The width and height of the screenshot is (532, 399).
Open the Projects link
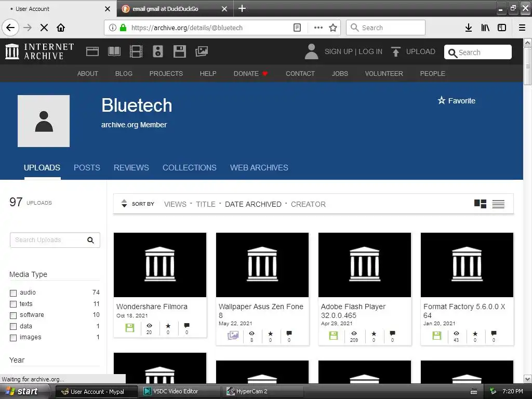point(166,74)
